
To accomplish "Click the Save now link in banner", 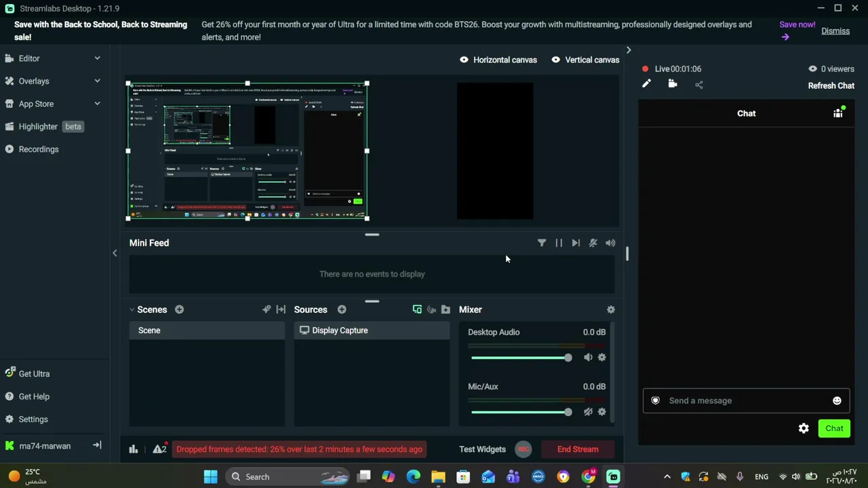I will (797, 30).
